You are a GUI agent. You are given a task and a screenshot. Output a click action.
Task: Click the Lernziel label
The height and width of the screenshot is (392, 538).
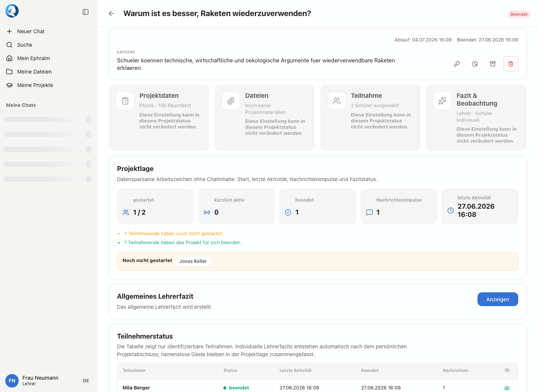126,52
